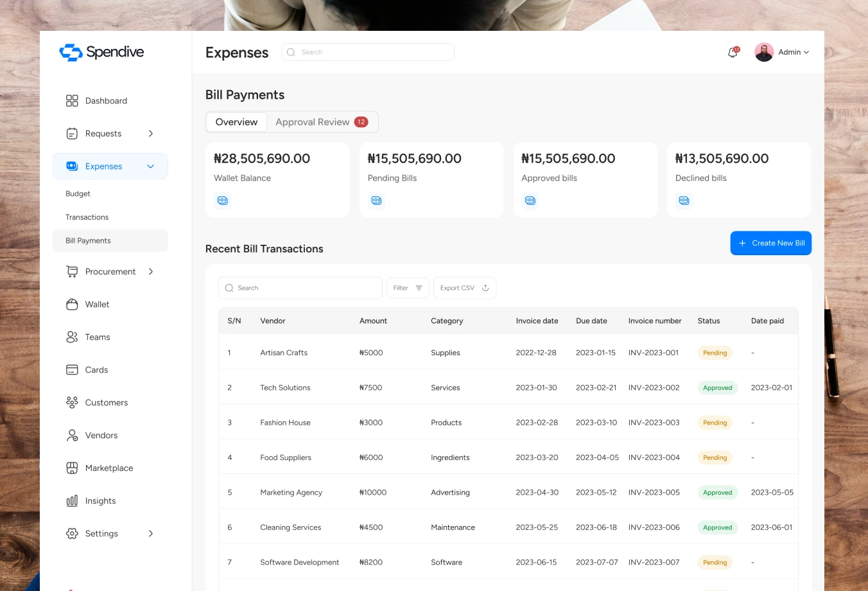Screen dimensions: 868x591
Task: Click the ₦10000 amount cell
Action: coord(373,493)
